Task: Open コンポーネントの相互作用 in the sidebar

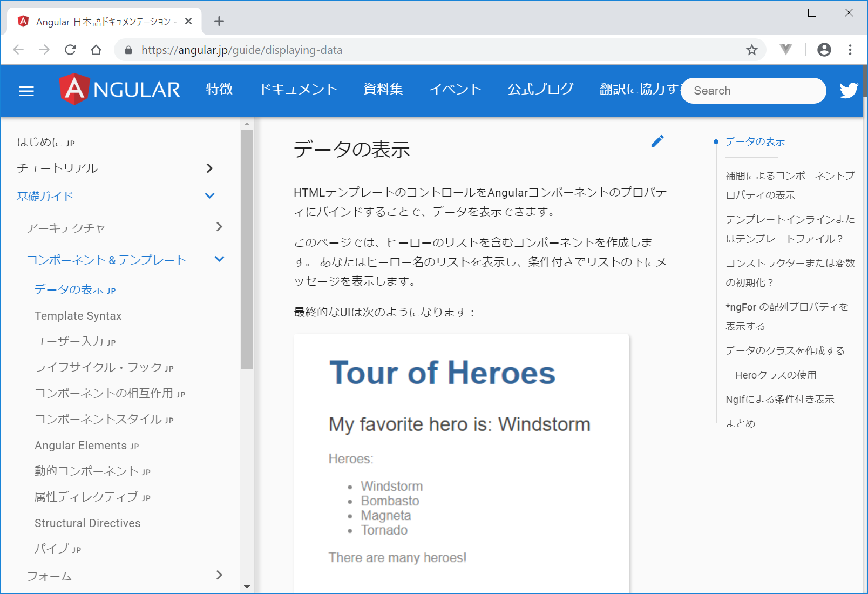Action: pos(110,393)
